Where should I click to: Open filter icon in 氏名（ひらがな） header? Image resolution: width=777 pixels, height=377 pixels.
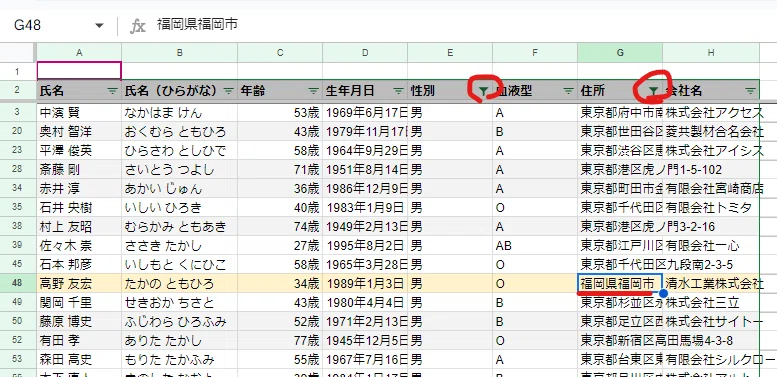(228, 91)
